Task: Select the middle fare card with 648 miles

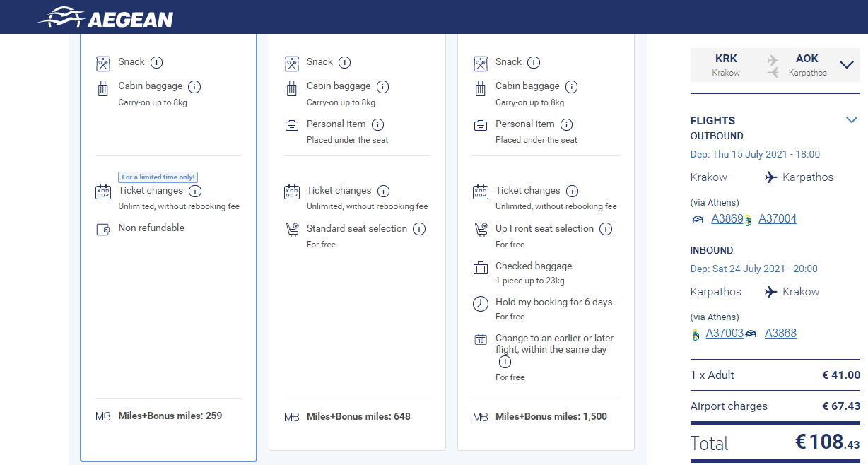Action: (x=357, y=242)
